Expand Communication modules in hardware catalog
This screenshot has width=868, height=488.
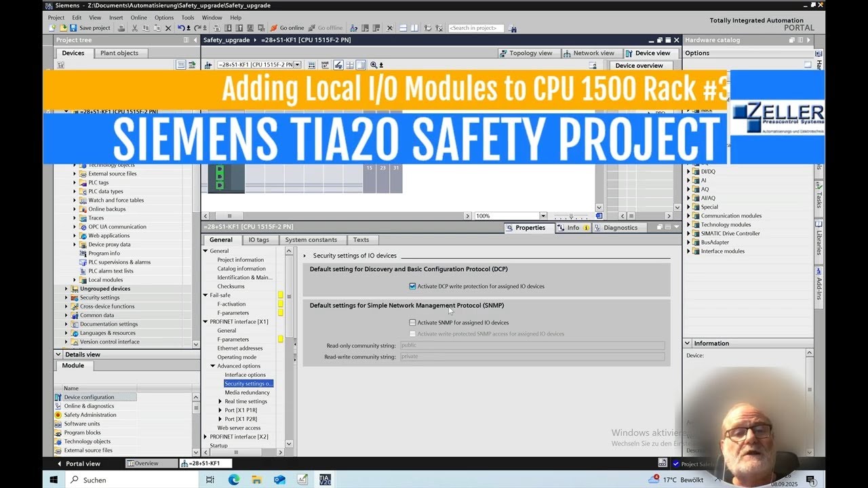688,216
